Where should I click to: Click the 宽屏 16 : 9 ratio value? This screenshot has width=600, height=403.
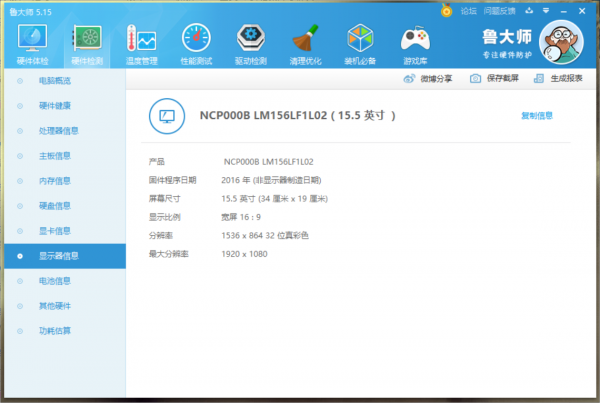(241, 217)
